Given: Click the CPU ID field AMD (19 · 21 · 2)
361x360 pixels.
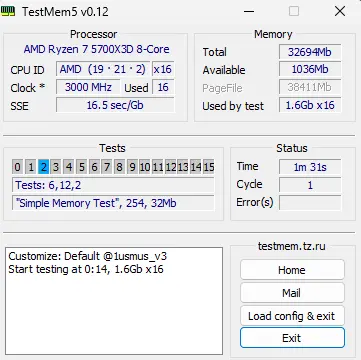Looking at the screenshot, I should click(x=103, y=69).
